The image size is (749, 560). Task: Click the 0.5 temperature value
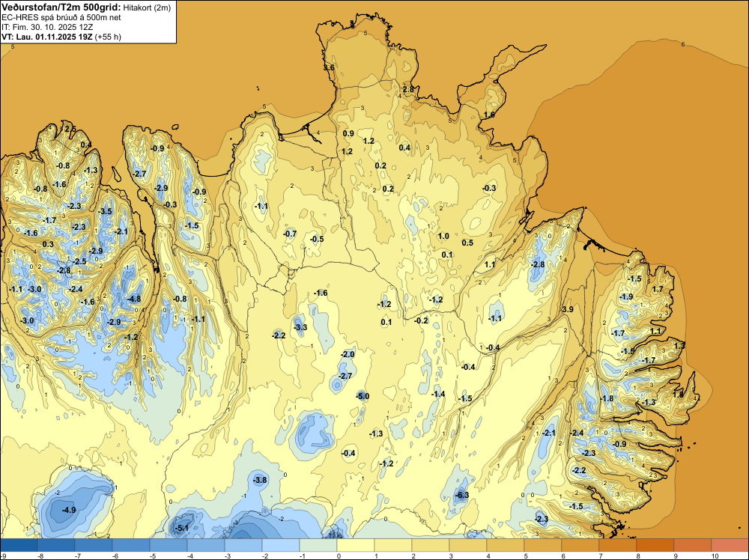pyautogui.click(x=467, y=243)
